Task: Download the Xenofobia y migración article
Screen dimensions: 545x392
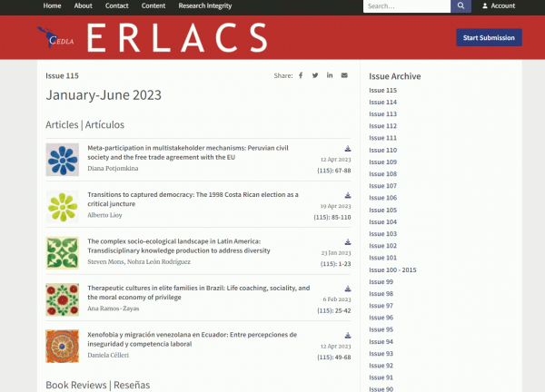Action: [348, 336]
